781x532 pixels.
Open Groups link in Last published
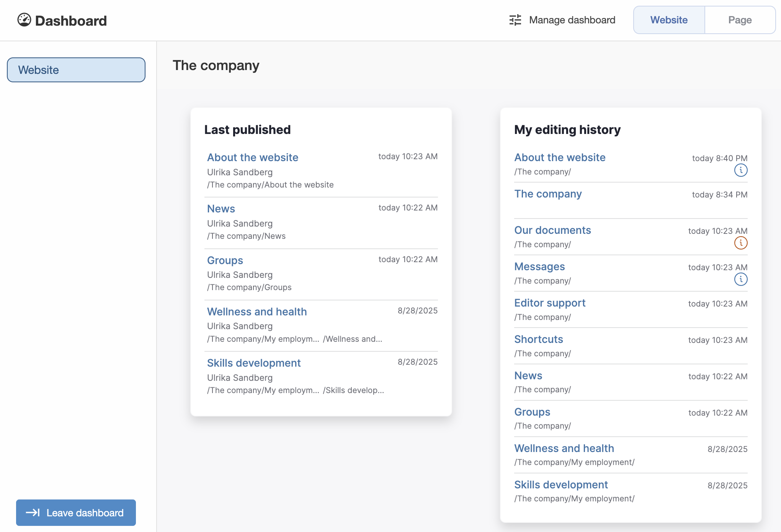[x=225, y=260]
